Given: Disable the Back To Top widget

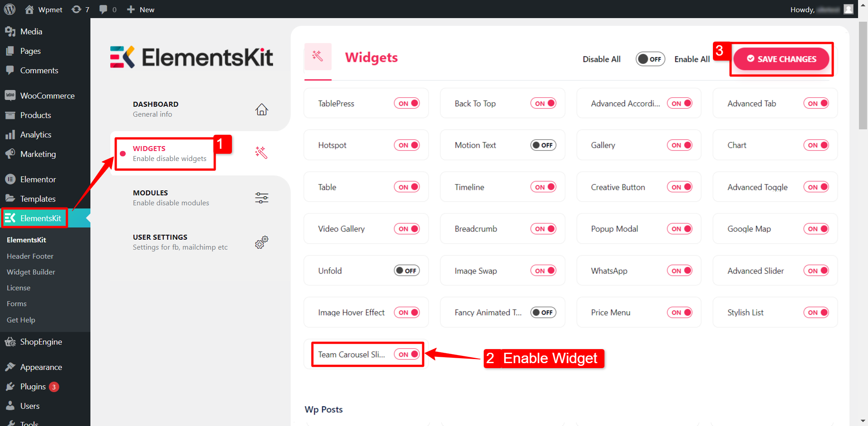Looking at the screenshot, I should (543, 103).
